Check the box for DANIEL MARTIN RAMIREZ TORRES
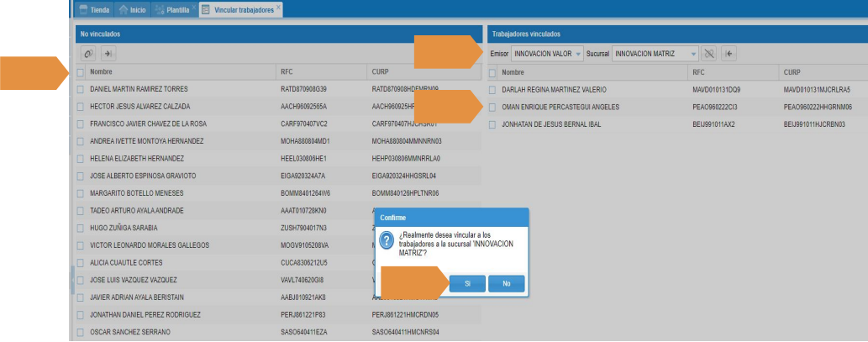The height and width of the screenshot is (342, 868). coord(80,89)
